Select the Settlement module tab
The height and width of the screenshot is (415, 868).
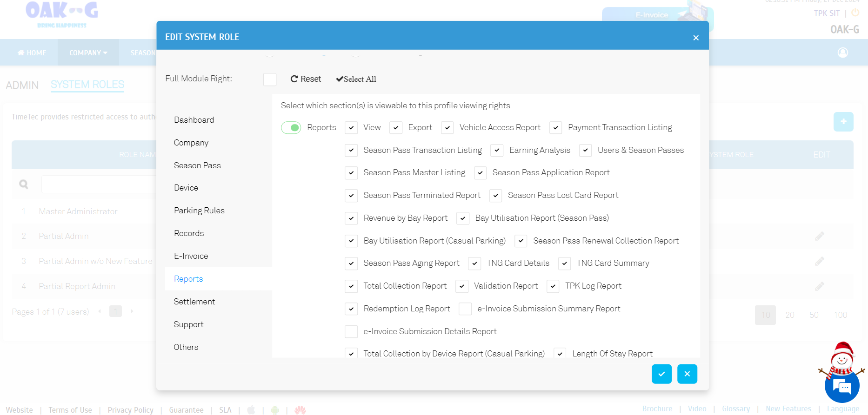tap(194, 302)
